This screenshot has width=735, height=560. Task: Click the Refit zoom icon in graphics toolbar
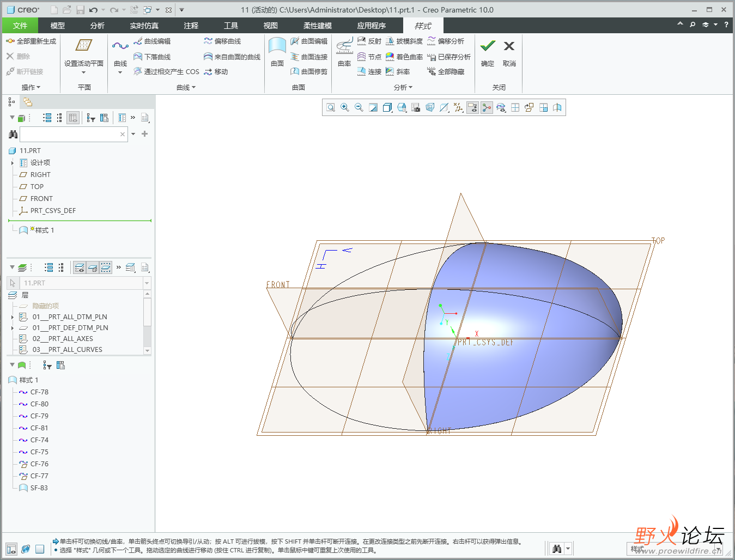[x=331, y=107]
